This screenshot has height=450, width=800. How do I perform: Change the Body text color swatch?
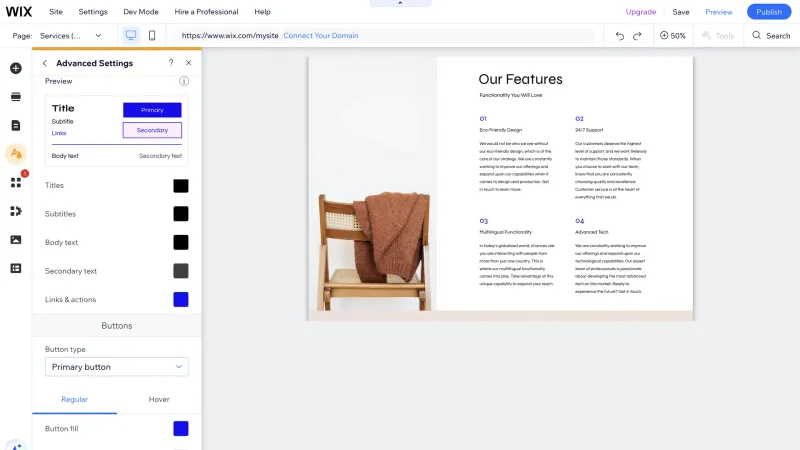coord(181,242)
